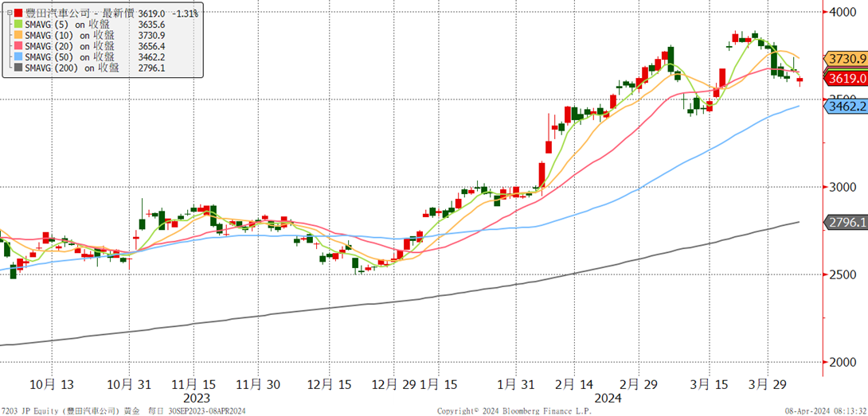The image size is (868, 416).
Task: Click Copyright 2024 Bloomberg Finance L.P. text
Action: point(514,411)
